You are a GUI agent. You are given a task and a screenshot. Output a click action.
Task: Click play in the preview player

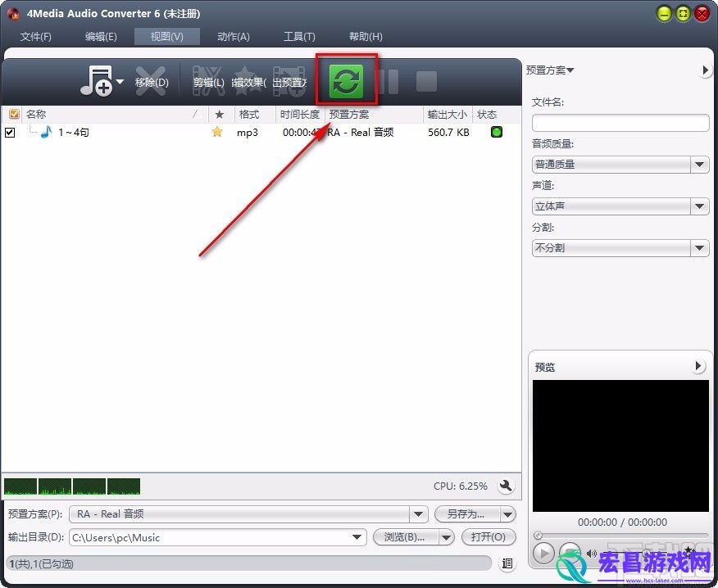coord(543,554)
